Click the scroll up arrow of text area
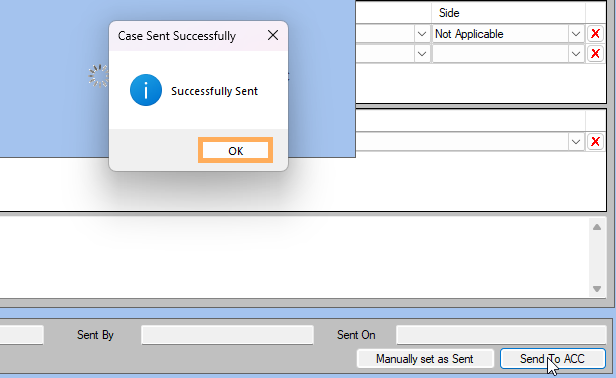Viewport: 616px width, 378px height. tap(597, 227)
